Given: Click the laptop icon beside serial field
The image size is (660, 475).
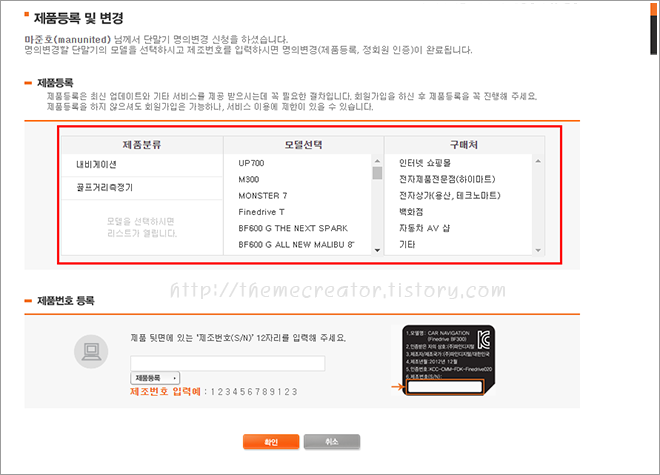Looking at the screenshot, I should 91,352.
